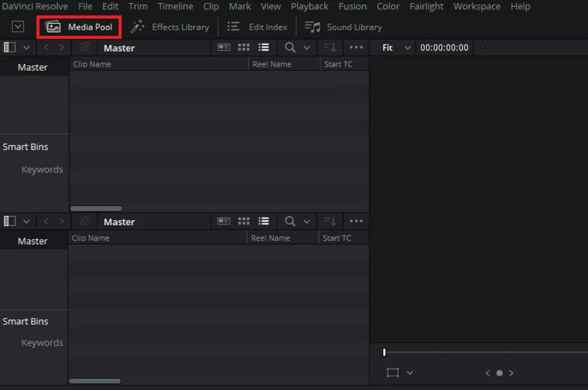588x390 pixels.
Task: Click the viewer playhead slider
Action: click(x=384, y=352)
